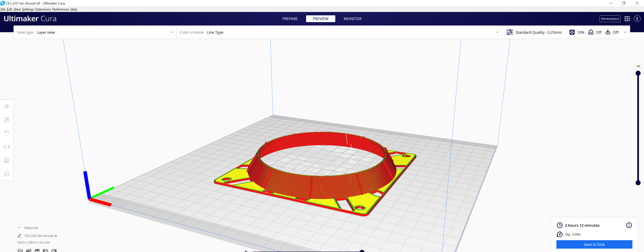Viewport: 644px width, 252px height.
Task: Toggle support generation, currently Off
Action: click(x=595, y=32)
